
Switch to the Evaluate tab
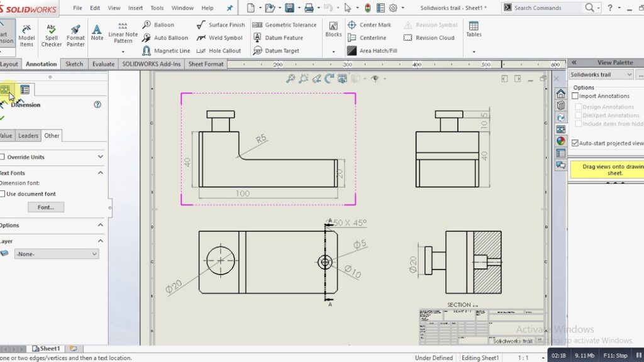pos(103,64)
